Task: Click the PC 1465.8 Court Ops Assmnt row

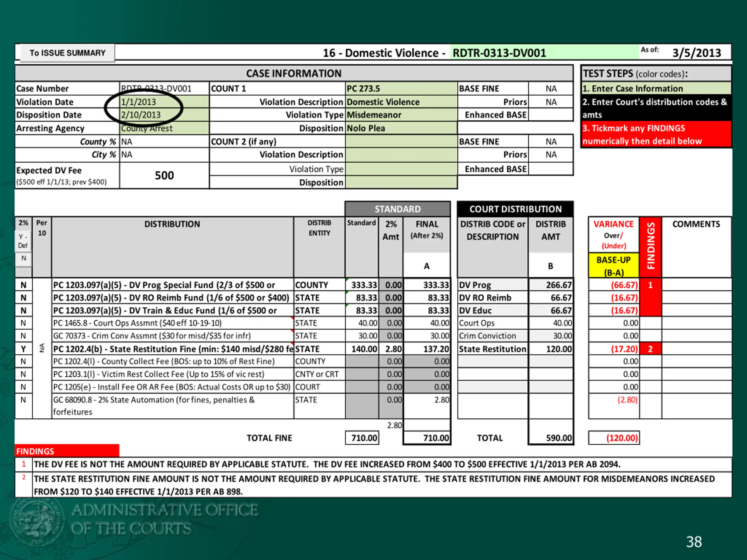Action: 172,323
